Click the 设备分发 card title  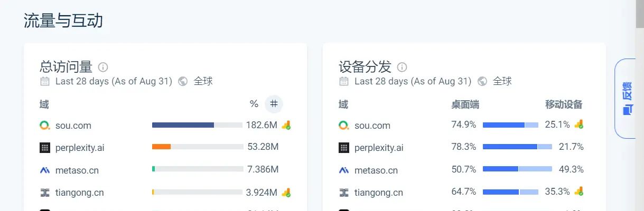click(365, 67)
